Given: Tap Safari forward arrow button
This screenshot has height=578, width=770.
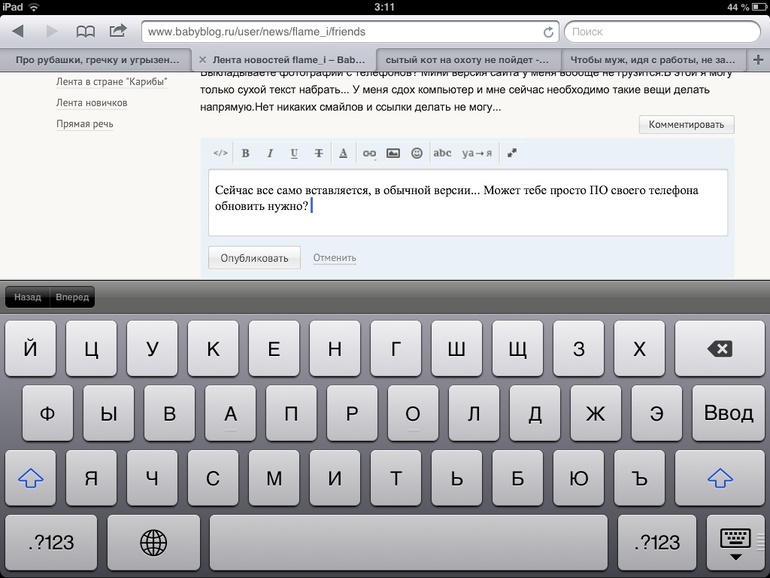Looking at the screenshot, I should 52,31.
